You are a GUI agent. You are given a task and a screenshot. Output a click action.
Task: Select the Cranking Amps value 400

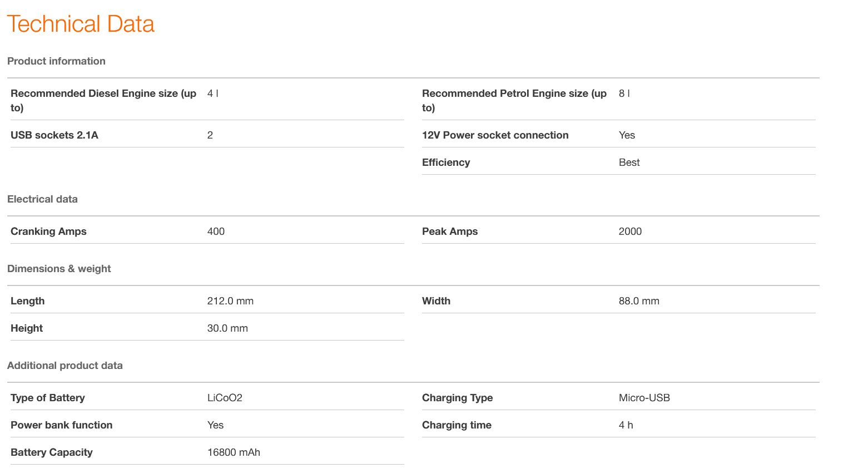(216, 231)
